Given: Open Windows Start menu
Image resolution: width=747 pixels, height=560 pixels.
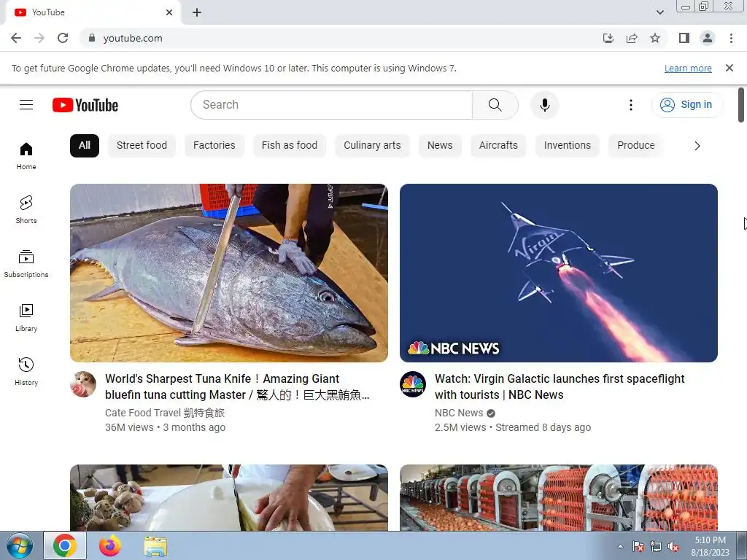Looking at the screenshot, I should [x=19, y=545].
